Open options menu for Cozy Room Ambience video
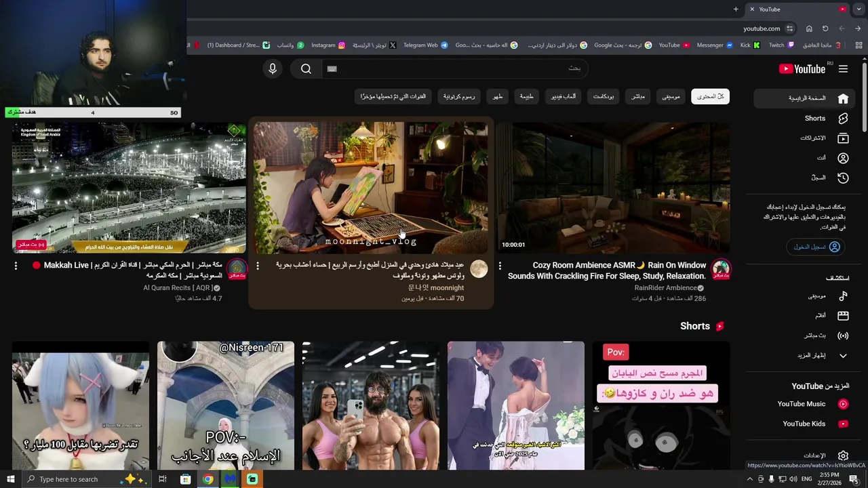Screen dimensions: 868x488 click(x=500, y=266)
